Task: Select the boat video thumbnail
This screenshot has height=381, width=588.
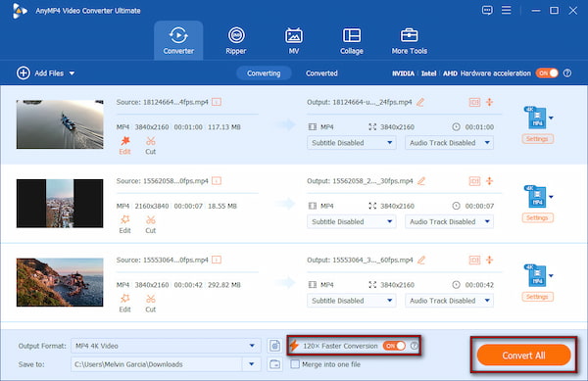Action: click(60, 124)
